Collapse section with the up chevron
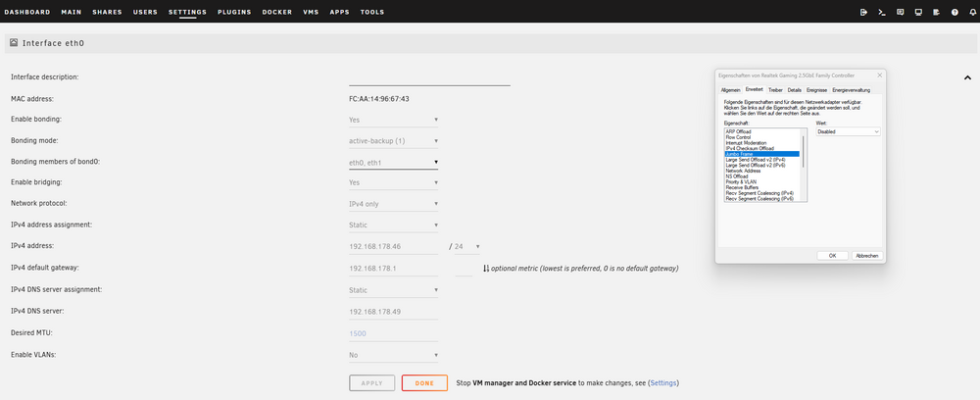Viewport: 980px width, 400px height. tap(967, 77)
